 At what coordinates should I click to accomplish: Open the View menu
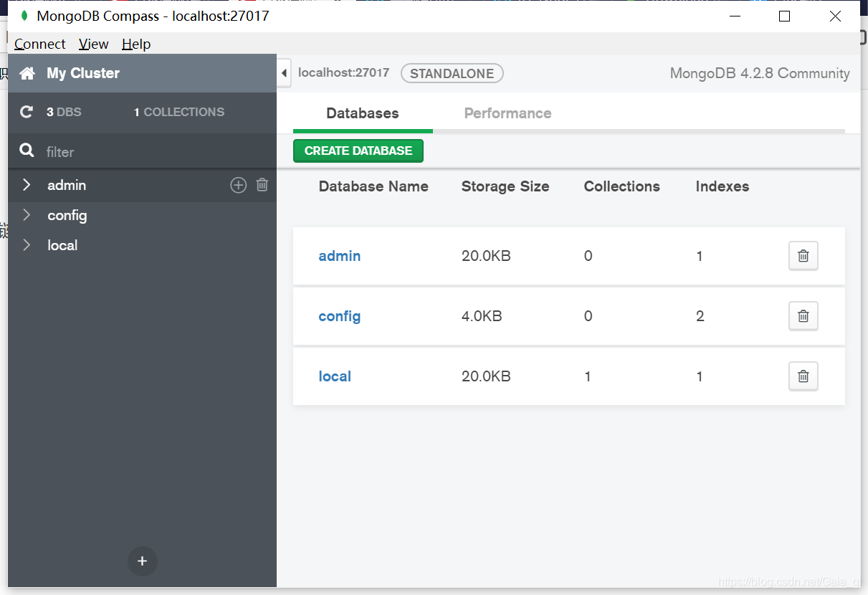(x=93, y=44)
